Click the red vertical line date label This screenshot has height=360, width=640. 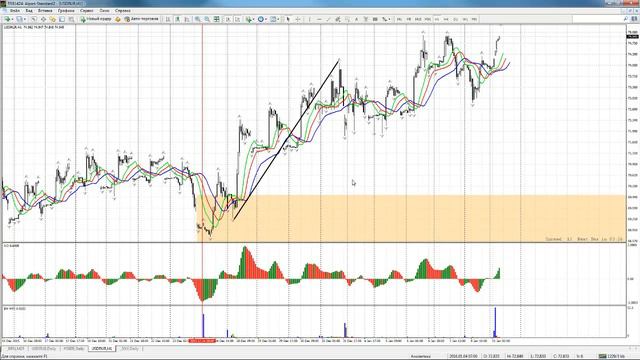(202, 340)
